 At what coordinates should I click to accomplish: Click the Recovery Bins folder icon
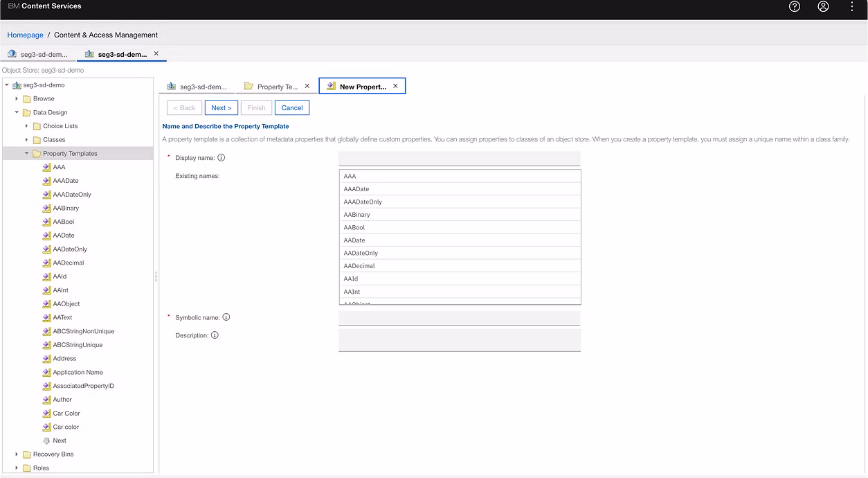tap(27, 454)
